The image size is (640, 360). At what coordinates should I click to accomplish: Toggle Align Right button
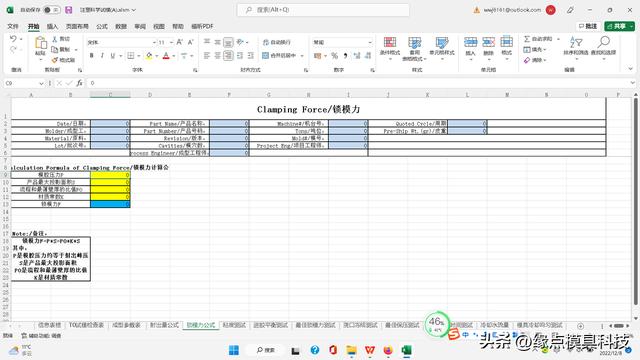point(228,56)
